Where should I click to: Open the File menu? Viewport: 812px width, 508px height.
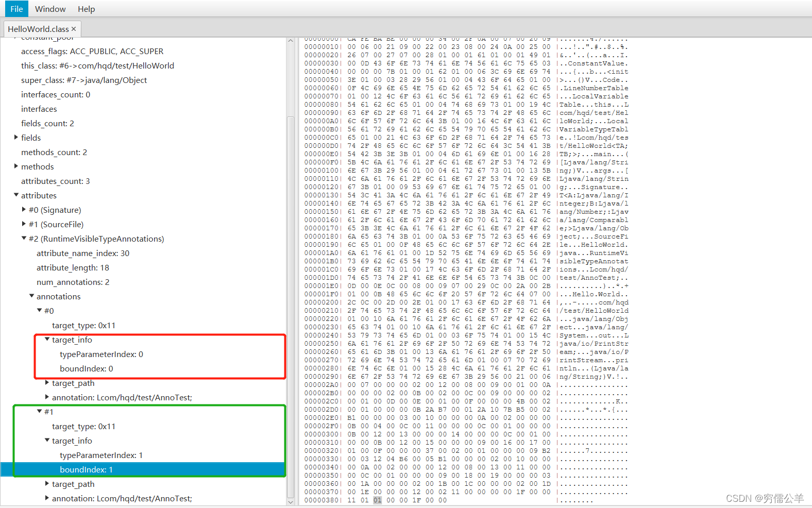(x=16, y=9)
